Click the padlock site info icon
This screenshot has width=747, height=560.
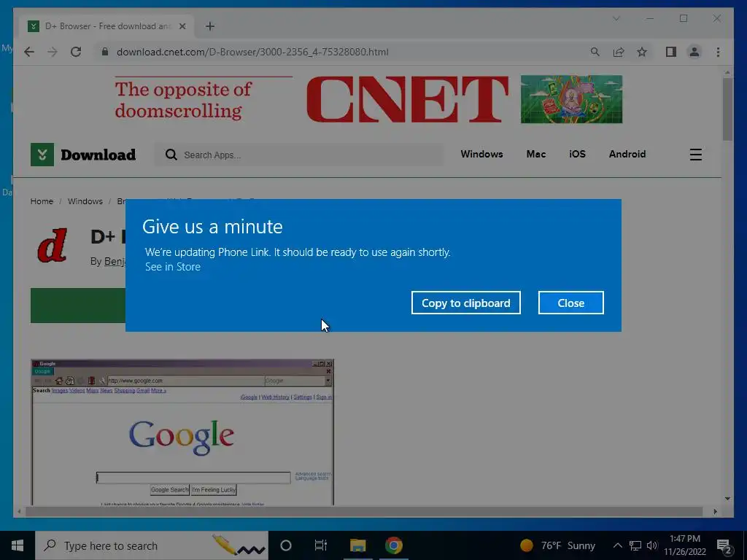(x=105, y=52)
